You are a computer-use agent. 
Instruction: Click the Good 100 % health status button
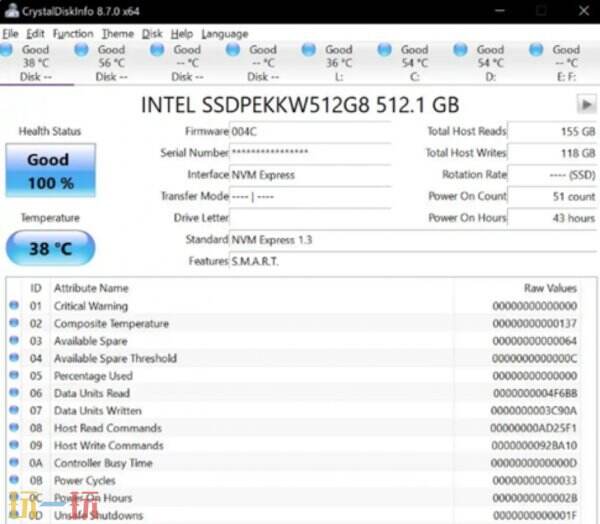[51, 171]
